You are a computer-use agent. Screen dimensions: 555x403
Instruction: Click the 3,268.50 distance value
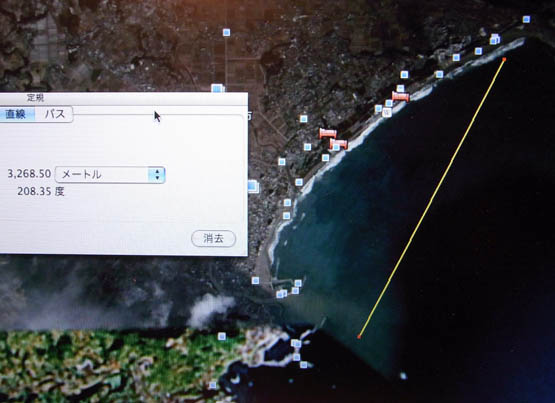tap(29, 174)
